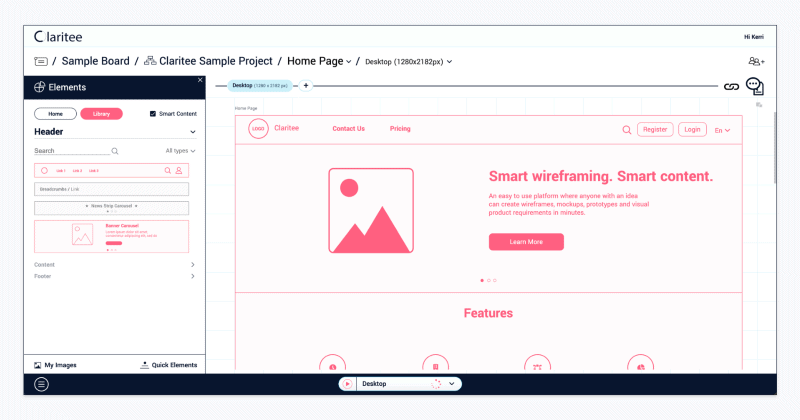Click the Claritee brand text in wireframe header

(x=286, y=128)
